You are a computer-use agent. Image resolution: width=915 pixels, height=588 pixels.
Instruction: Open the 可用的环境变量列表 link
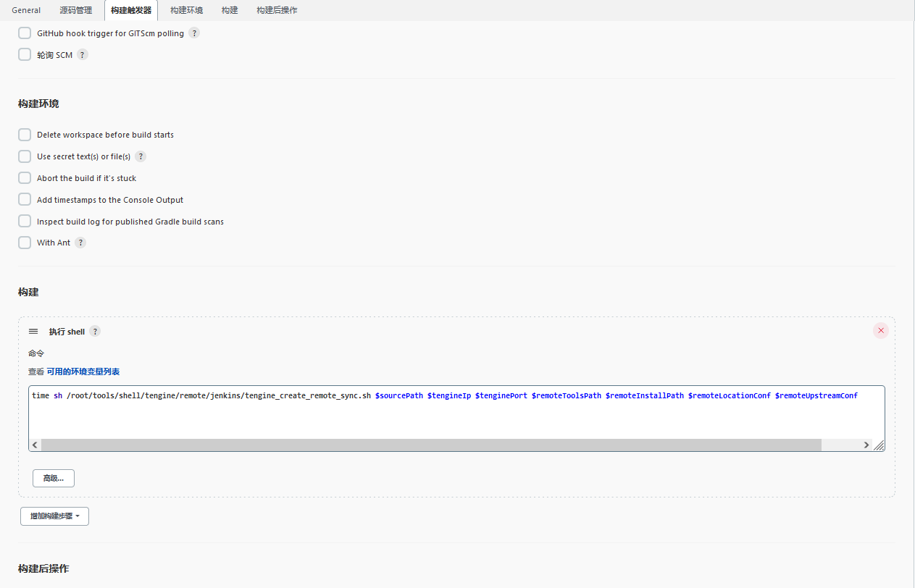(x=83, y=371)
